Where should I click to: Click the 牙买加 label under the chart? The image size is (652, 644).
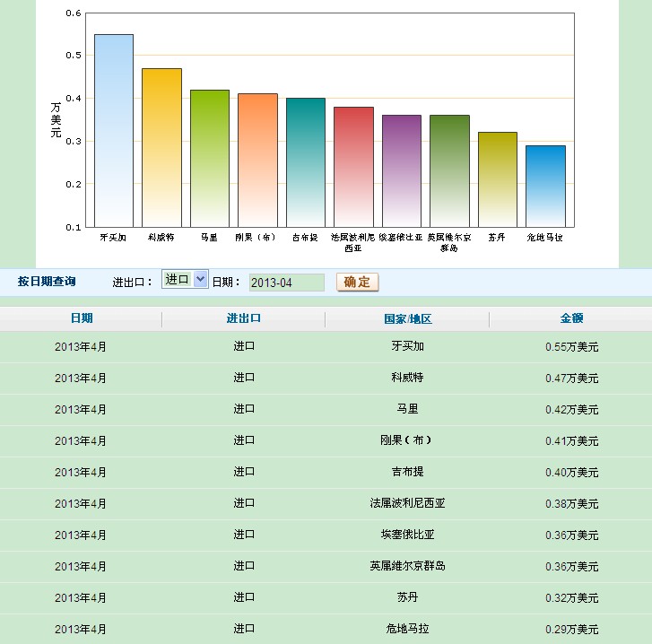coord(113,238)
